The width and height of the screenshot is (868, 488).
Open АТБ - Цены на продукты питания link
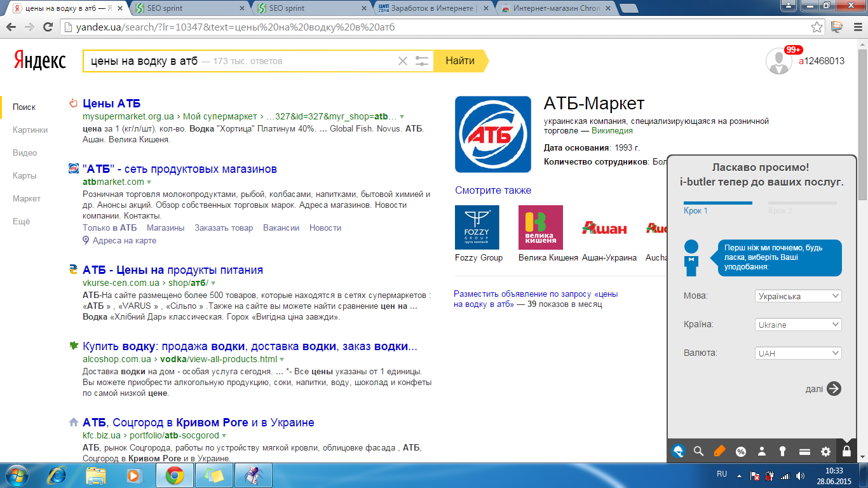173,270
